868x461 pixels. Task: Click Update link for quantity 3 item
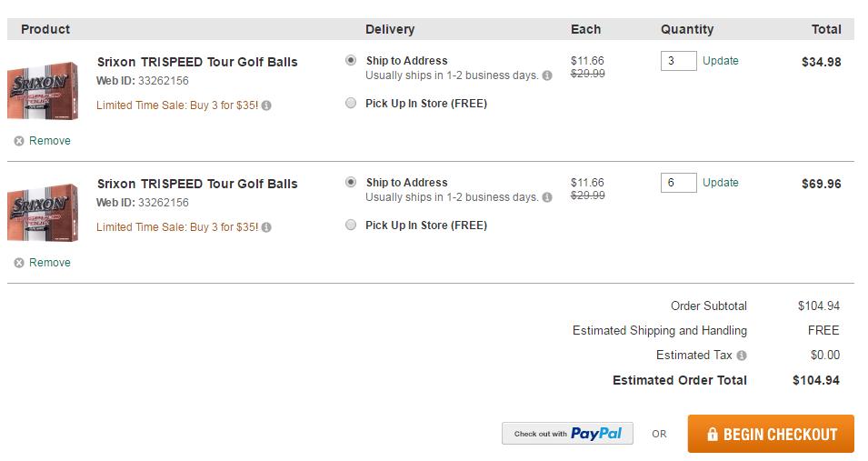coord(720,61)
